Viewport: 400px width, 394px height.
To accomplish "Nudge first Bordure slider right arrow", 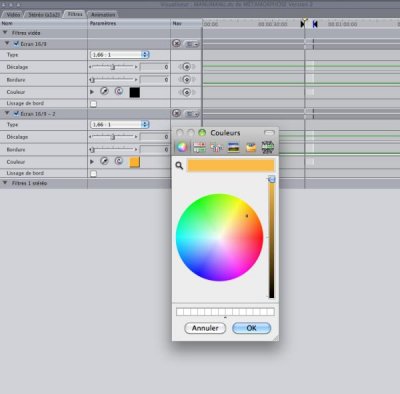I will (136, 80).
